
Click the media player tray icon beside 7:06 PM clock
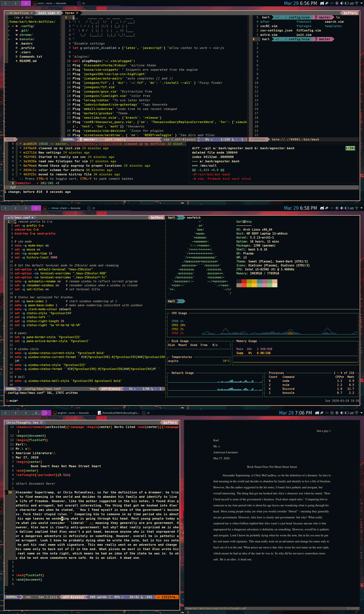click(332, 413)
